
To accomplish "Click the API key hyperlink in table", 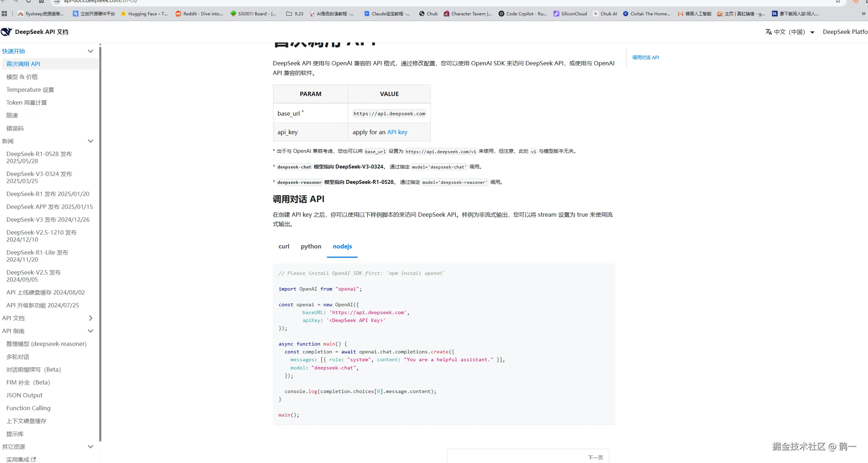I will (397, 132).
